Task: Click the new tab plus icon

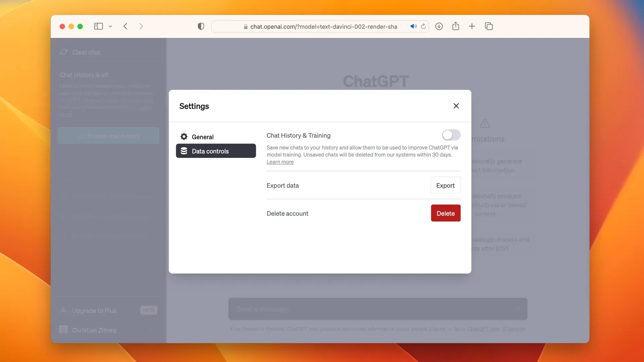Action: point(472,26)
